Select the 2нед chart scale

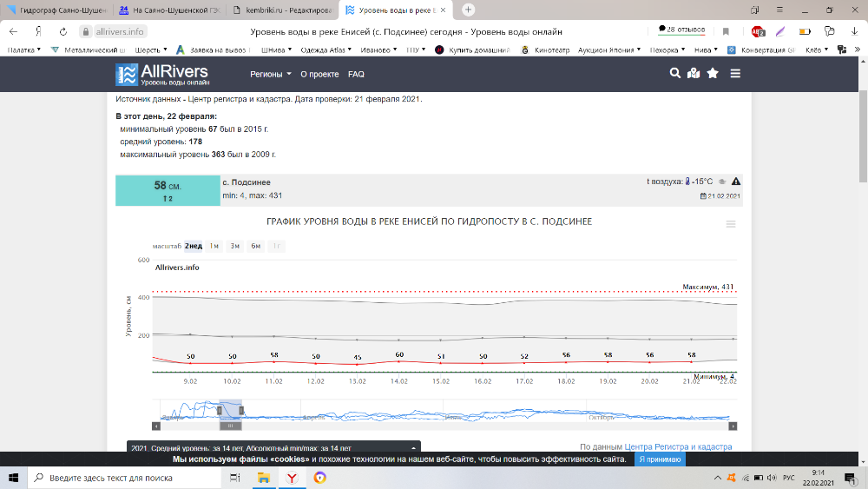(x=193, y=246)
